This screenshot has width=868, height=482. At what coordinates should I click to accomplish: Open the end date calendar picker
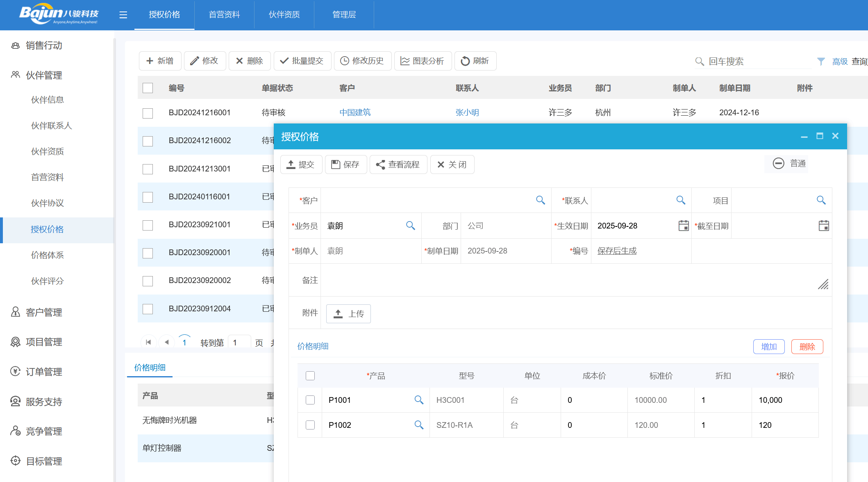pyautogui.click(x=824, y=226)
